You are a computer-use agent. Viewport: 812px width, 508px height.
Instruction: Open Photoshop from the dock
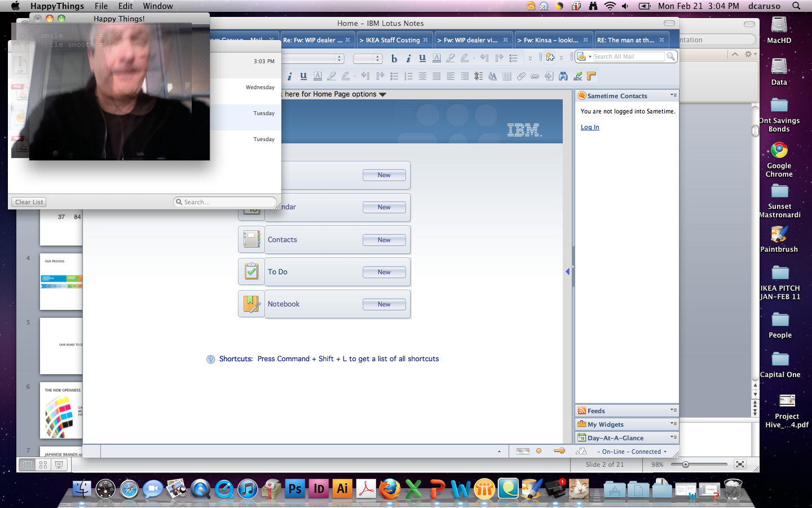[x=295, y=489]
